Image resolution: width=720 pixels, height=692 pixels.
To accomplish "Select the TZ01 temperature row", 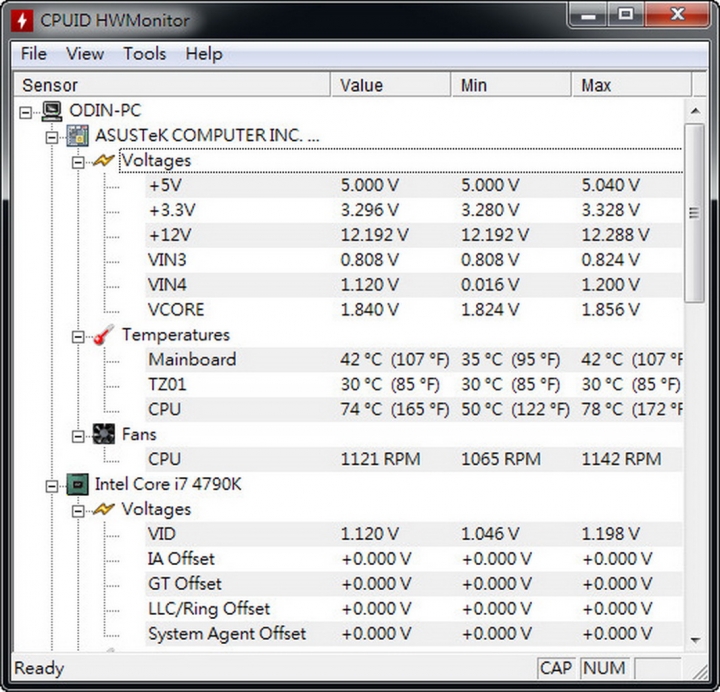I will (x=413, y=384).
